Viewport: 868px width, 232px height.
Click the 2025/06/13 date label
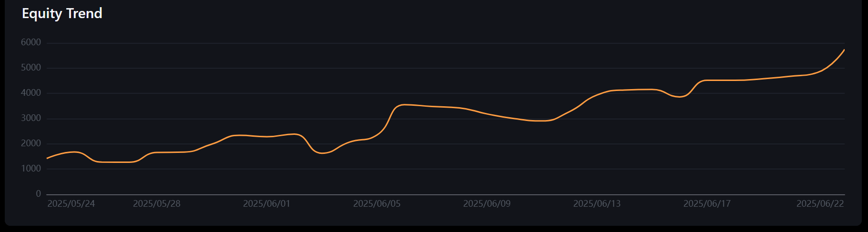pyautogui.click(x=597, y=204)
